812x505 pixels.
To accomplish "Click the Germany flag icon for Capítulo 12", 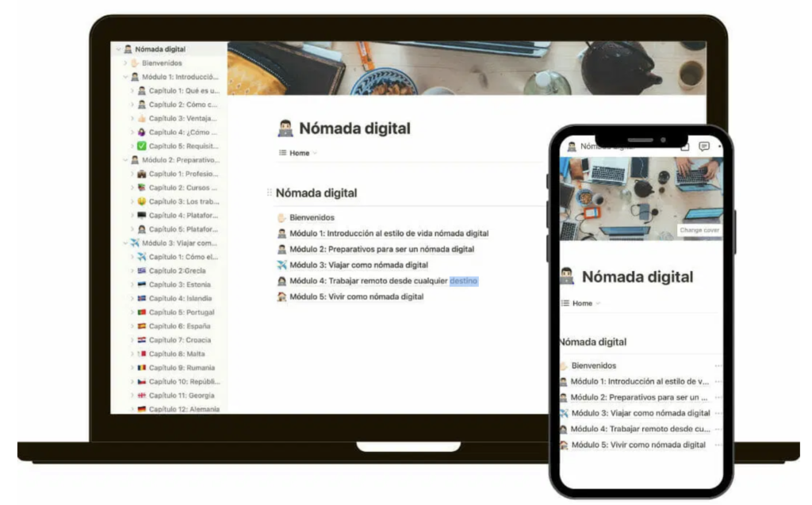I will pyautogui.click(x=142, y=409).
